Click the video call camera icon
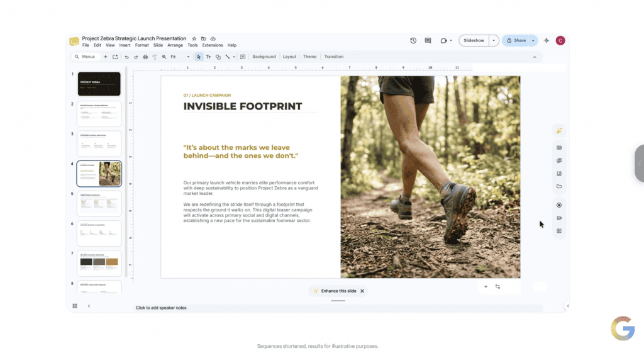Viewport: 644px width, 353px height. tap(443, 40)
